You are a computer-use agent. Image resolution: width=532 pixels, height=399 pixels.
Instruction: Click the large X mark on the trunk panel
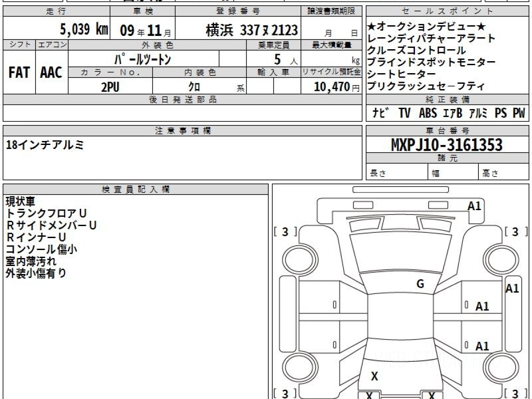click(x=375, y=376)
